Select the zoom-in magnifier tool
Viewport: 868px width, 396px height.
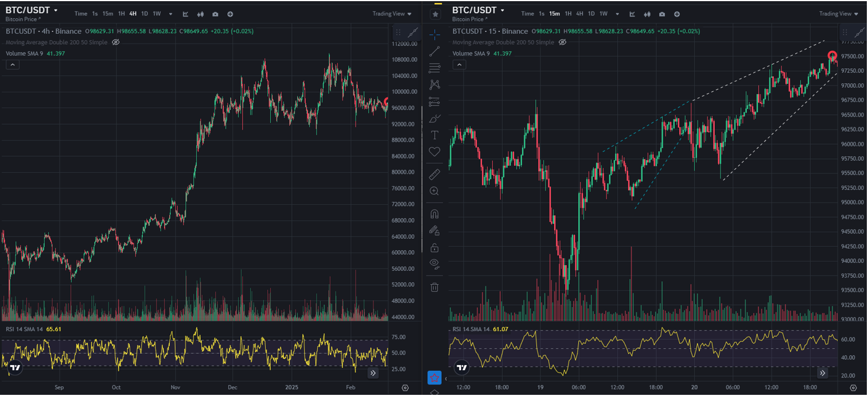point(434,191)
